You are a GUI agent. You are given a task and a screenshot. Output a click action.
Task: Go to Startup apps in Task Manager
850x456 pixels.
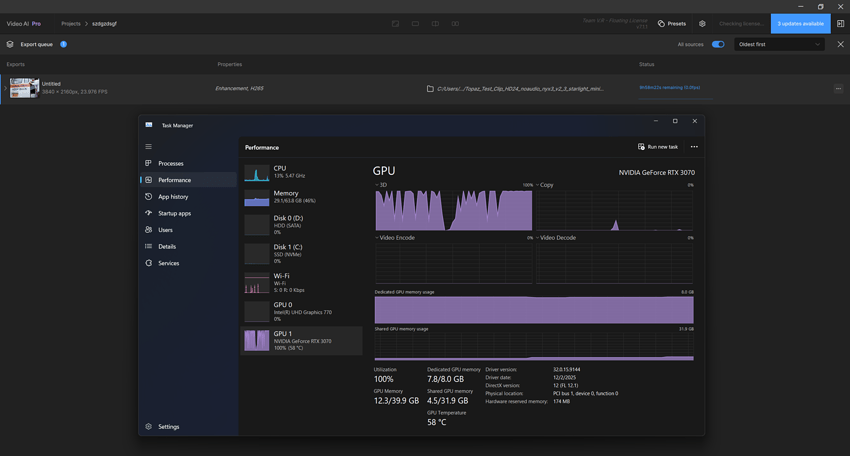(174, 213)
